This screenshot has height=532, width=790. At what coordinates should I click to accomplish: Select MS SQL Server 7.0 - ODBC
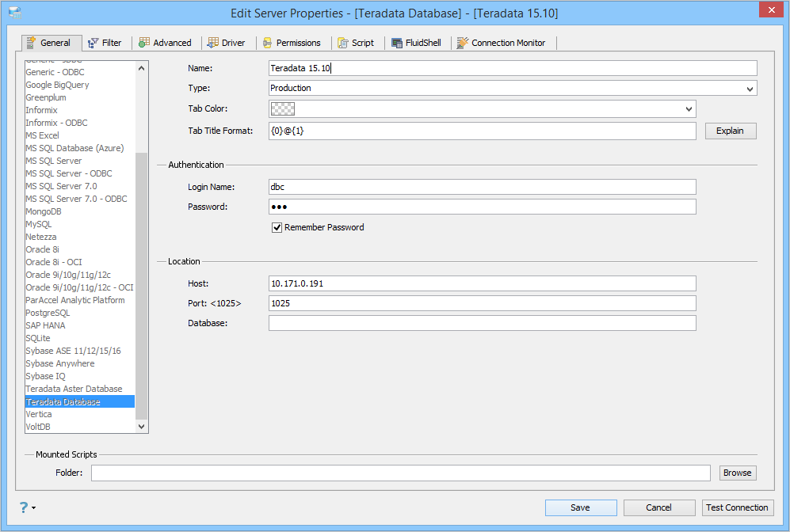click(80, 199)
